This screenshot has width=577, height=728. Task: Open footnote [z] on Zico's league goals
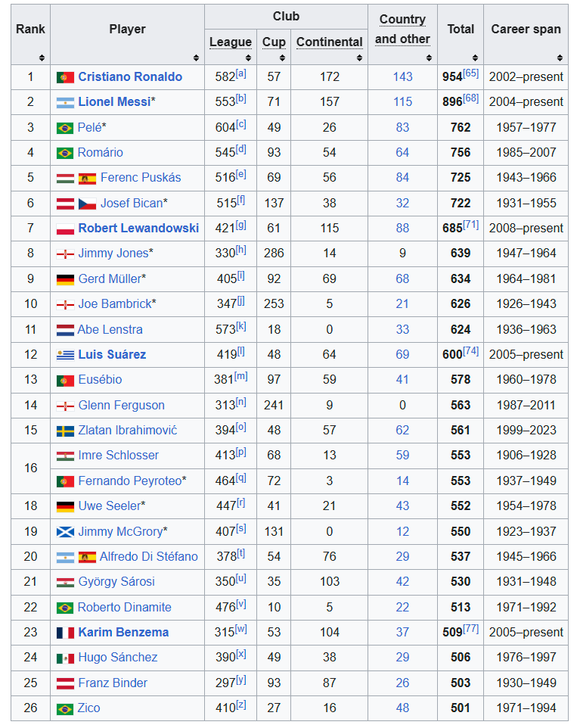click(241, 705)
